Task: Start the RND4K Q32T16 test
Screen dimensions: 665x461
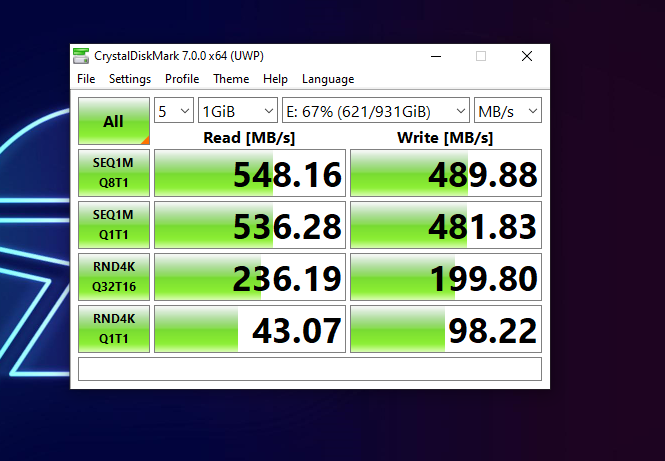Action: click(114, 277)
